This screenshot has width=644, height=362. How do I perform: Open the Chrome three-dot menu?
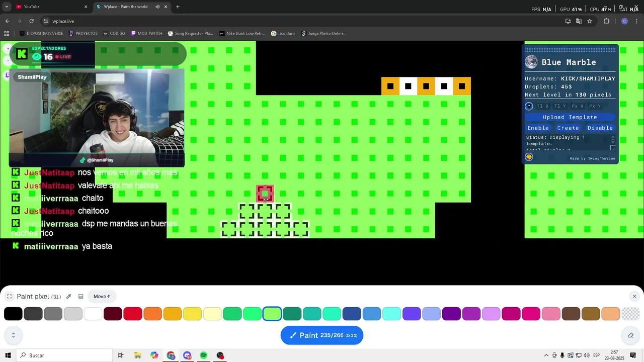pos(637,21)
